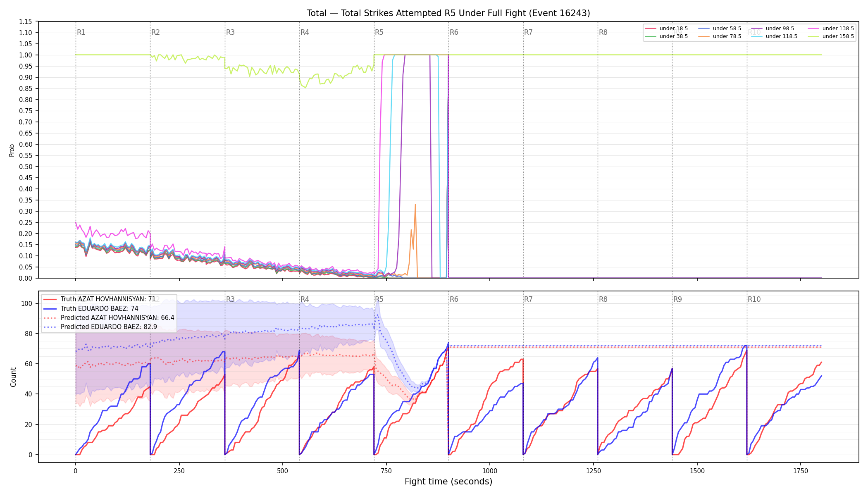The height and width of the screenshot is (496, 868).
Task: Click the 'Count' y-axis label
Action: coord(13,377)
